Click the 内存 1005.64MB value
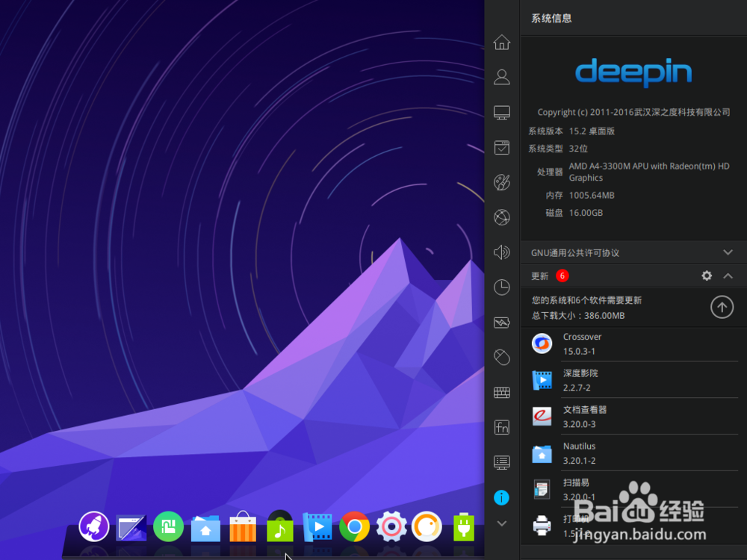The image size is (747, 560). 591,195
